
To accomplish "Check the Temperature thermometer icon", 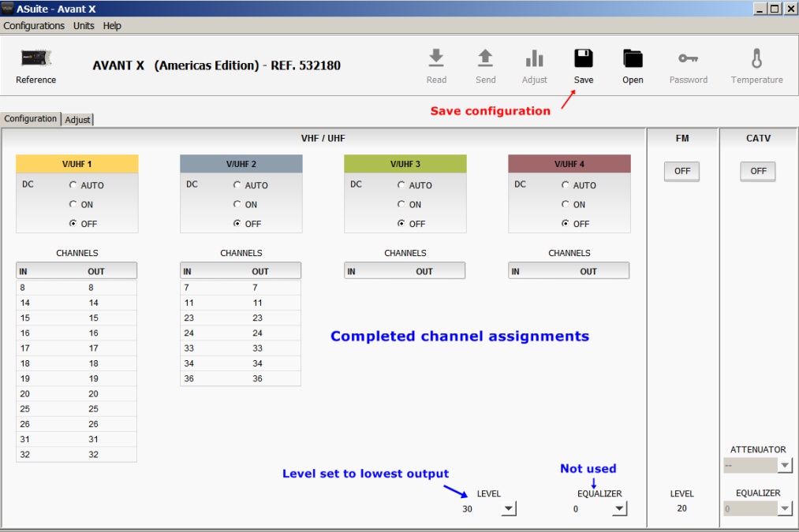I will coord(756,58).
